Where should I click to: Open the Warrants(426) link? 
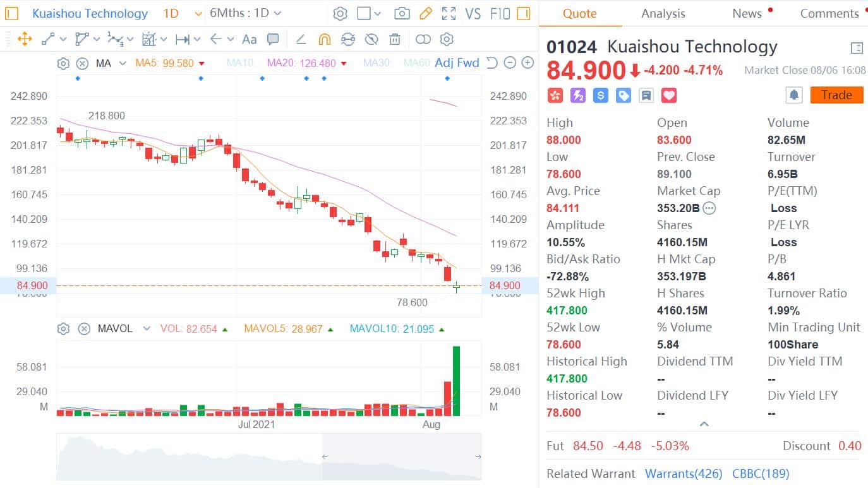click(685, 473)
